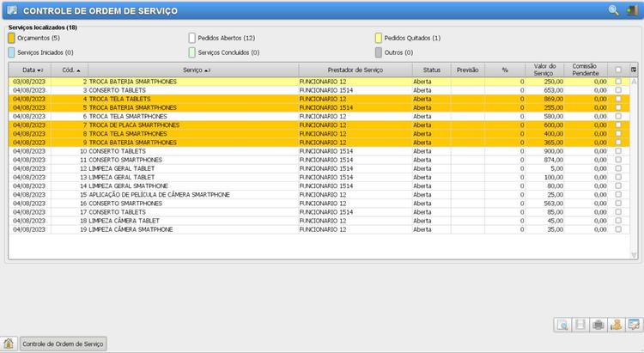Click the exit door icon in title bar

tap(632, 10)
